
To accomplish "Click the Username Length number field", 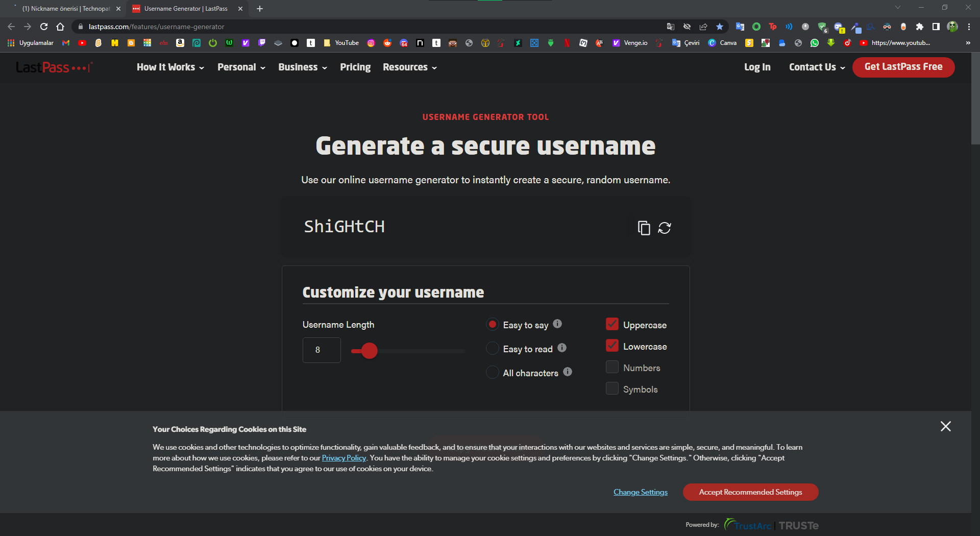I will (322, 350).
